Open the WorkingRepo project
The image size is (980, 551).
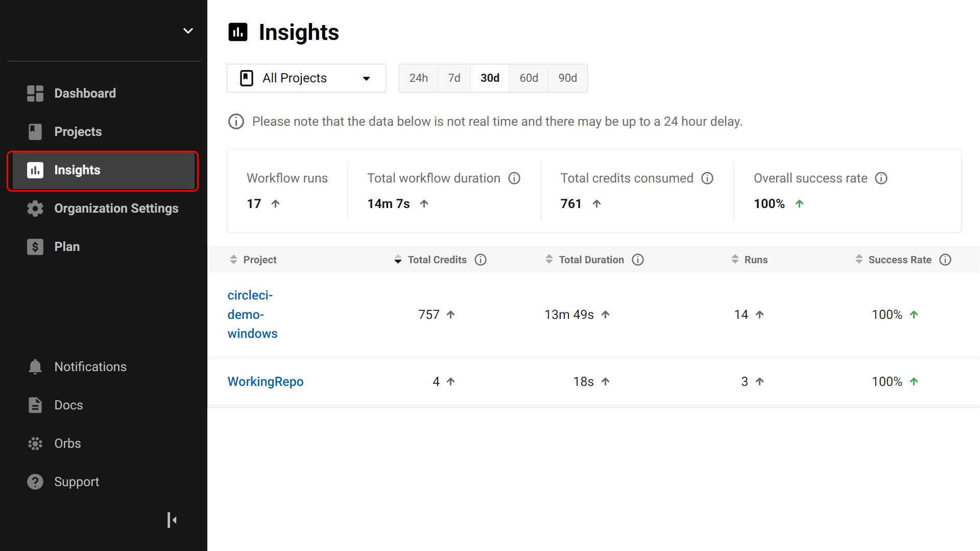(265, 381)
